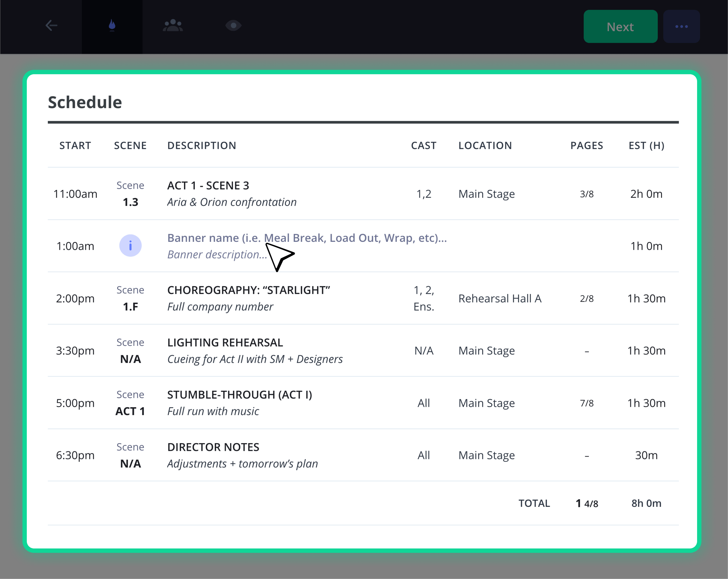Click the EST (H) column header
728x579 pixels.
click(x=646, y=146)
